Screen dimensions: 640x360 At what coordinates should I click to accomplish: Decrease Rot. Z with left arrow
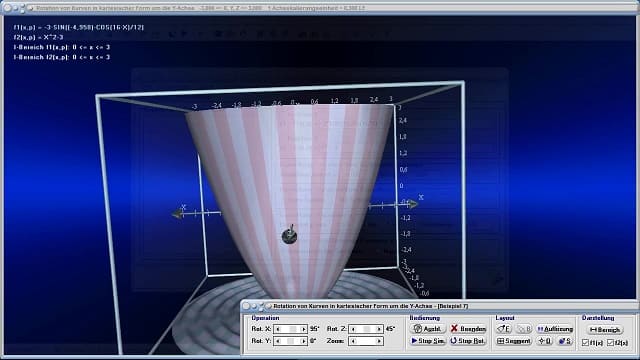pos(353,329)
